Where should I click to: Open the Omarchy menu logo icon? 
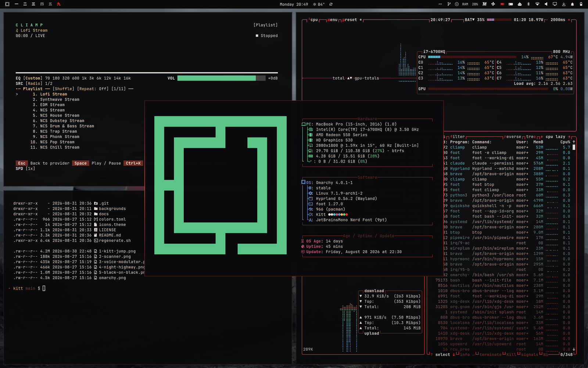point(7,4)
